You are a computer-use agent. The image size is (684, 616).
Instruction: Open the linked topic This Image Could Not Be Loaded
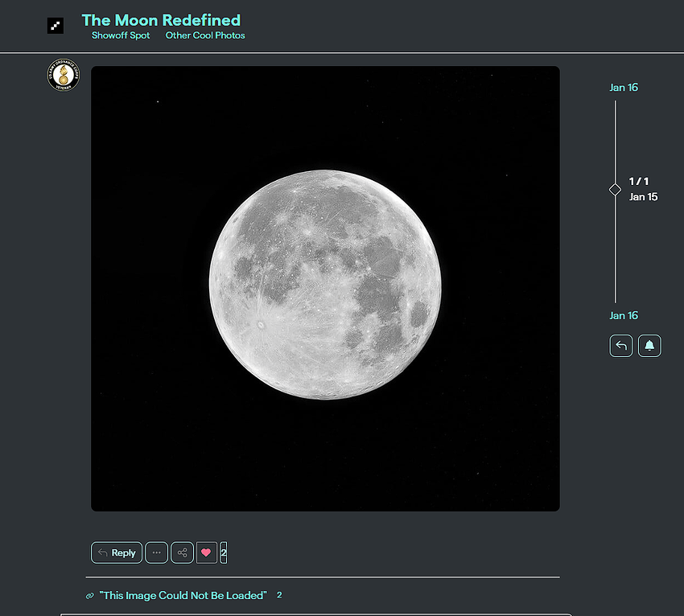182,595
